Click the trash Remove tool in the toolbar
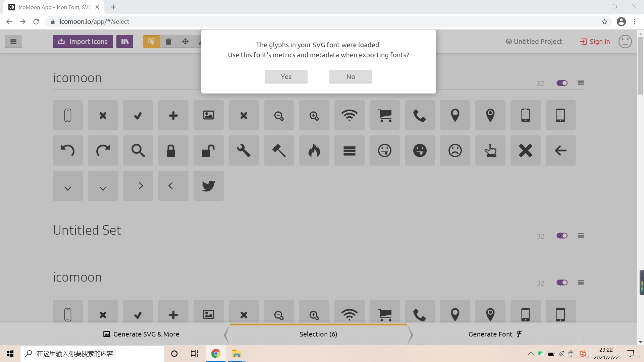This screenshot has width=644, height=362. point(168,42)
